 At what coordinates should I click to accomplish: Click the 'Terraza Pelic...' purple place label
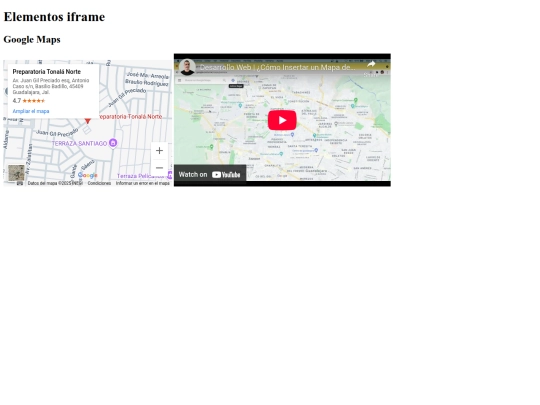coord(142,176)
